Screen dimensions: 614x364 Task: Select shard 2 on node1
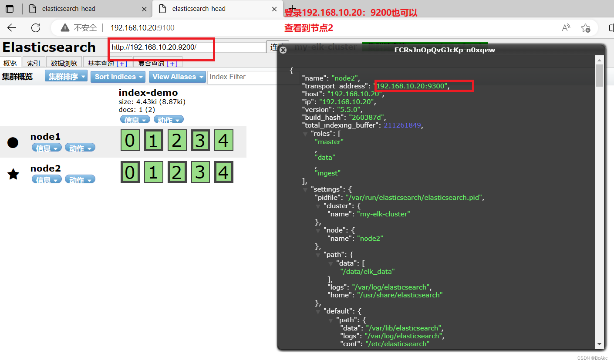176,141
